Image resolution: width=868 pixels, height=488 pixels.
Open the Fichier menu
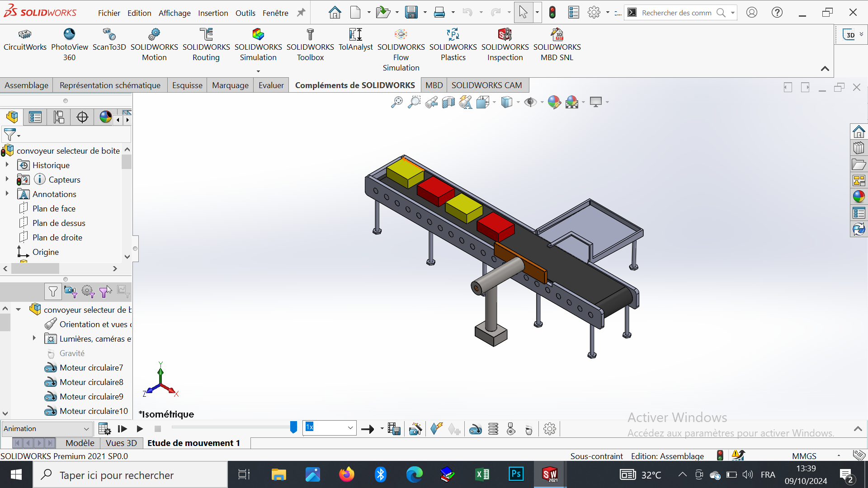pos(109,13)
